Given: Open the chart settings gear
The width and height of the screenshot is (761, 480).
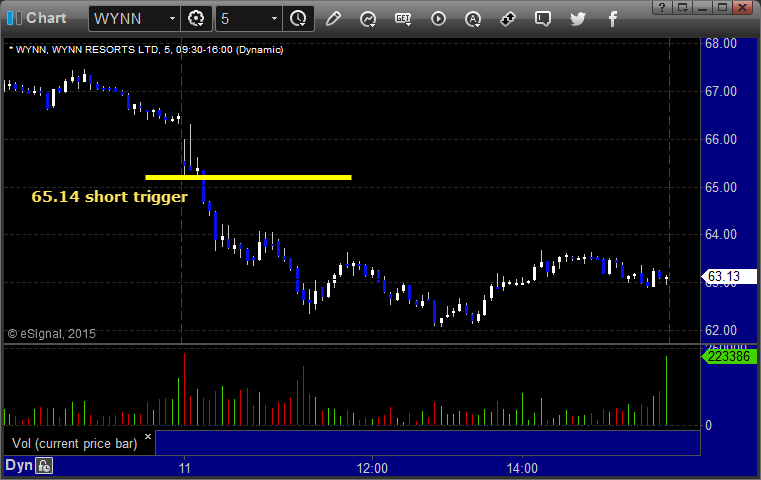Looking at the screenshot, I should [196, 19].
